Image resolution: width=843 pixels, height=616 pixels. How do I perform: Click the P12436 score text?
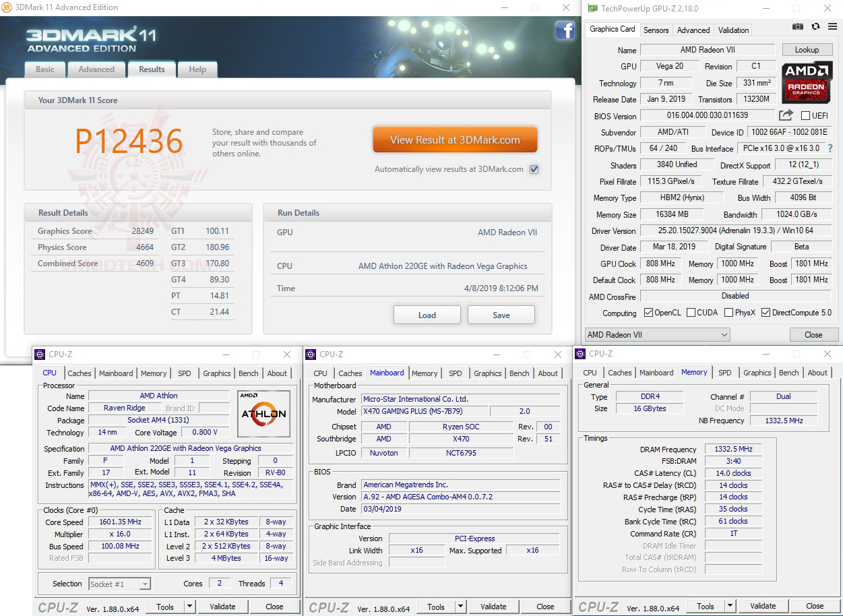click(129, 142)
